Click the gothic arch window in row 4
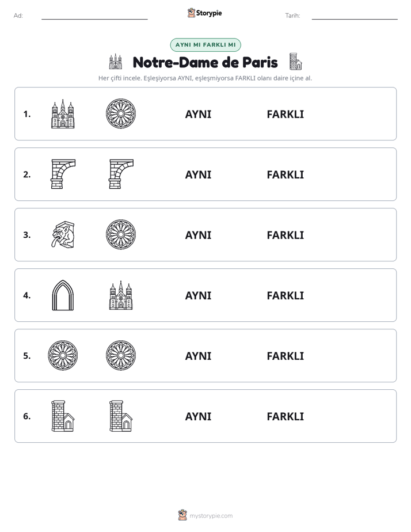411x532 pixels. [63, 295]
